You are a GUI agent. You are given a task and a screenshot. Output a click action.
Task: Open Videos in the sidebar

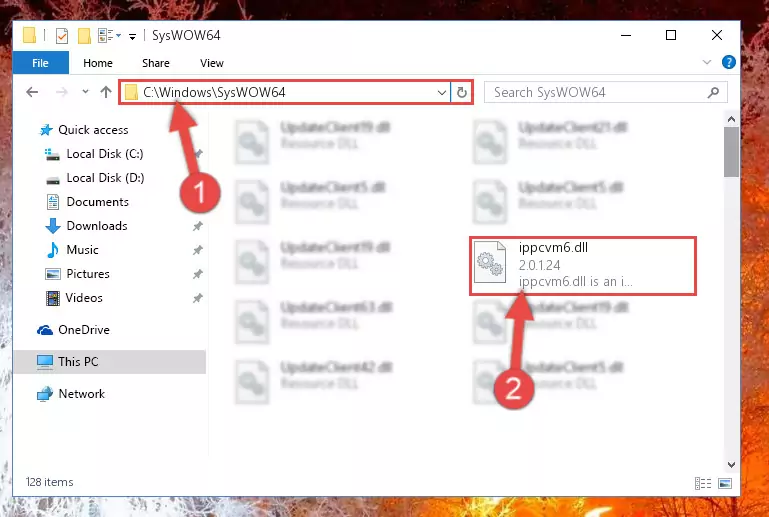(84, 298)
